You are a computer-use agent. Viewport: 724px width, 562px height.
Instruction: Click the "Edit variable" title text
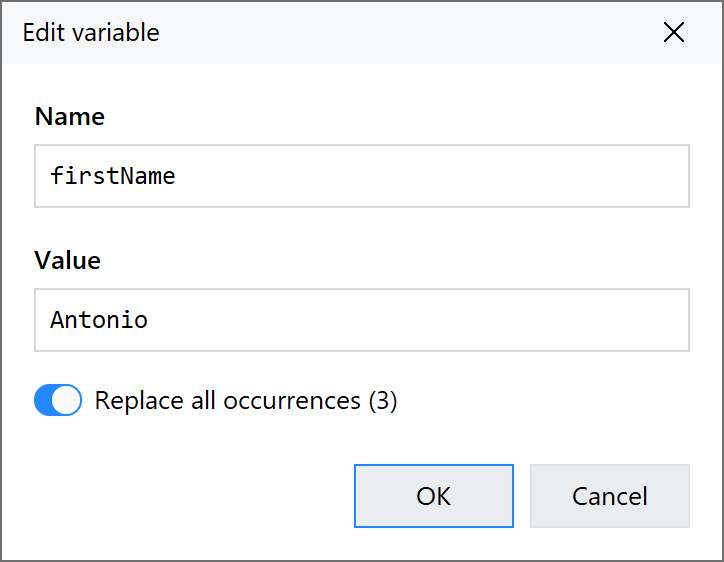tap(91, 32)
